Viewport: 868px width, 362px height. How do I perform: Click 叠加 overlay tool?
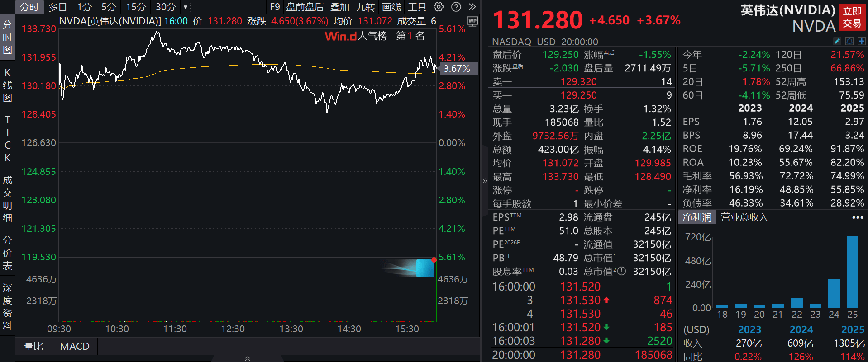coord(340,7)
